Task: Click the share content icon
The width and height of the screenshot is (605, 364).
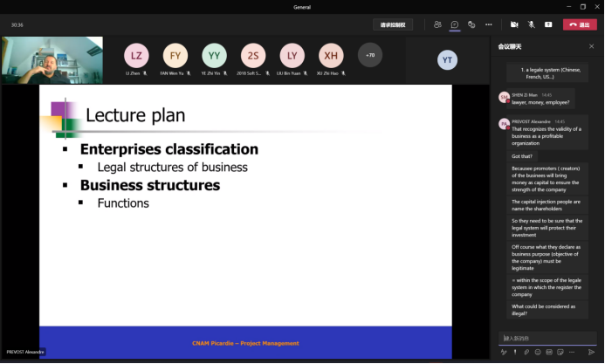Action: pyautogui.click(x=548, y=24)
